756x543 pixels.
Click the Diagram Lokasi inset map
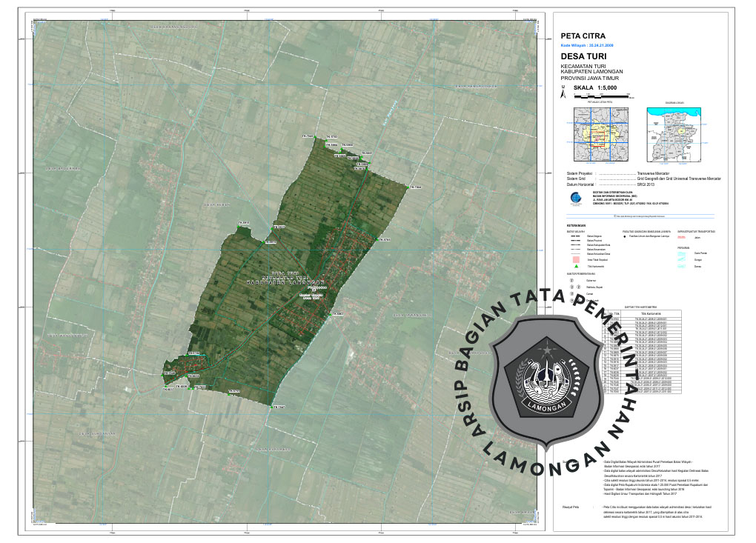(674, 134)
